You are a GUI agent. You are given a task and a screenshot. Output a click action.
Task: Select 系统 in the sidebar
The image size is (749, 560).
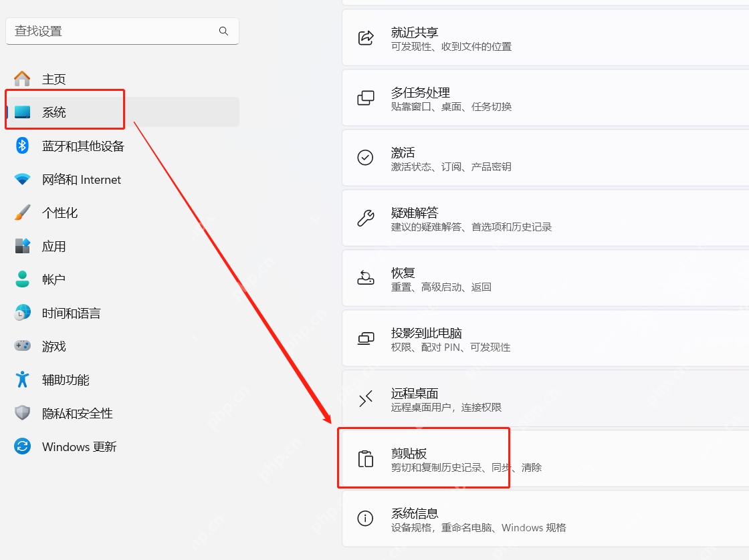point(54,112)
